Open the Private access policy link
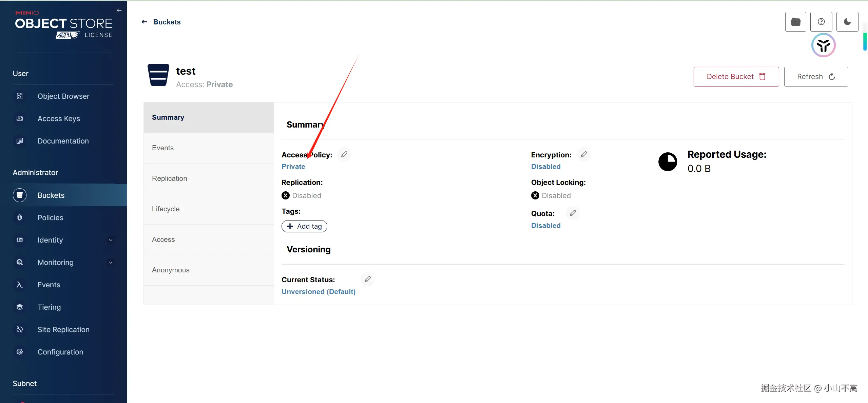Screen dimensions: 868x403 (x=293, y=167)
